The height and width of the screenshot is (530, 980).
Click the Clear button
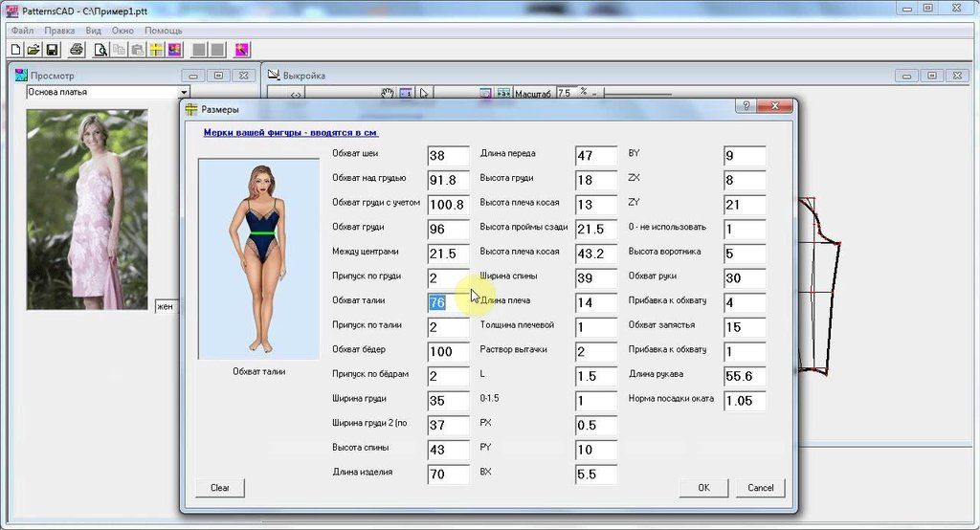click(x=219, y=488)
